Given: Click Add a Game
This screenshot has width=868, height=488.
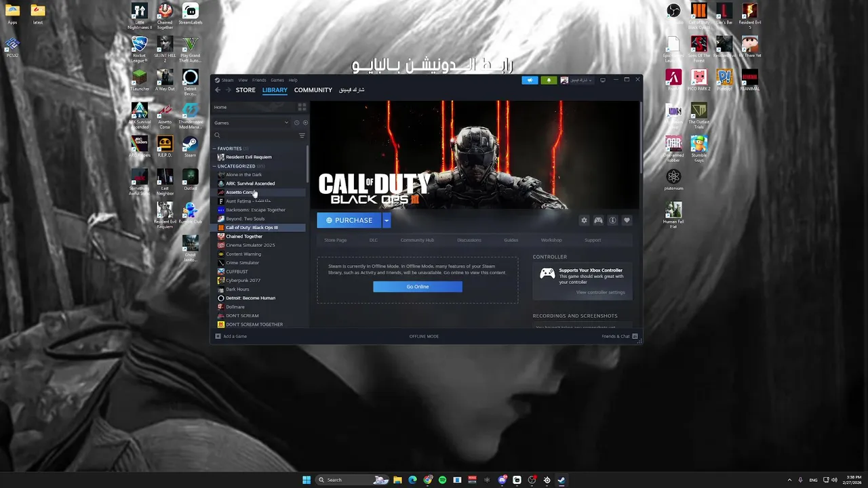Looking at the screenshot, I should [x=231, y=336].
